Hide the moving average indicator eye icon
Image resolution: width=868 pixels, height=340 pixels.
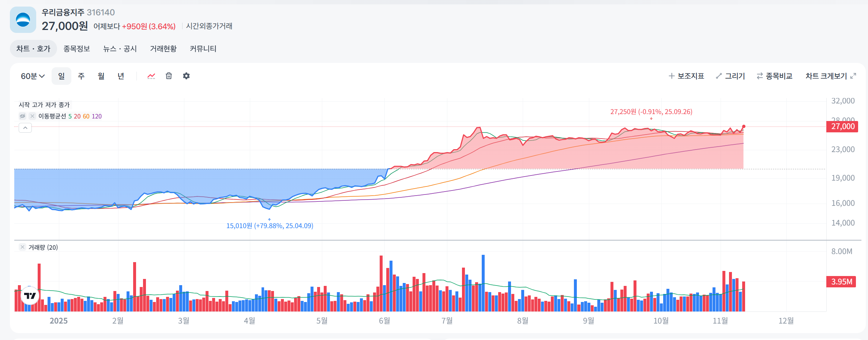click(23, 116)
